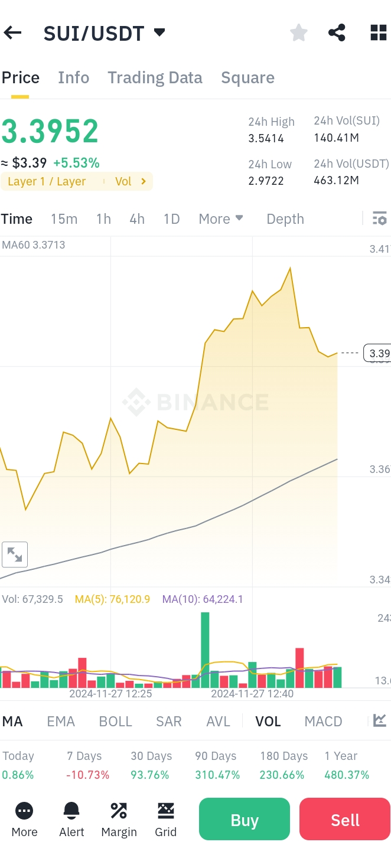
Task: Open chart settings icon beside Depth
Action: click(379, 219)
